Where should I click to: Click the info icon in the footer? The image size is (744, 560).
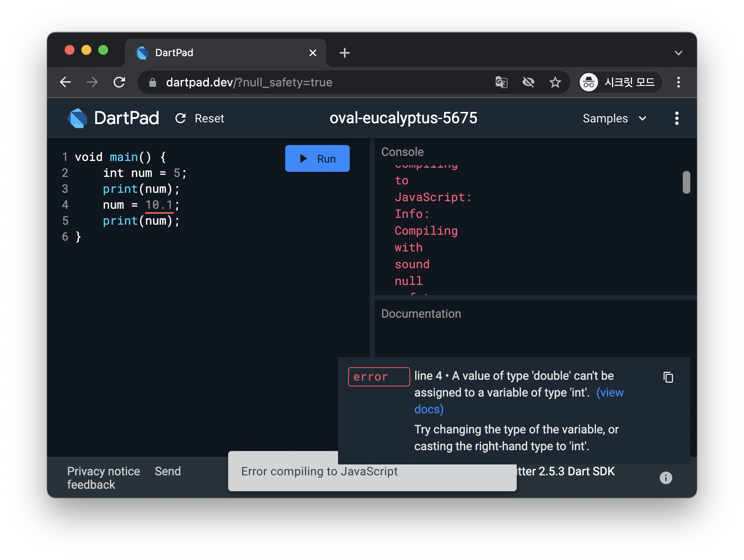(666, 478)
